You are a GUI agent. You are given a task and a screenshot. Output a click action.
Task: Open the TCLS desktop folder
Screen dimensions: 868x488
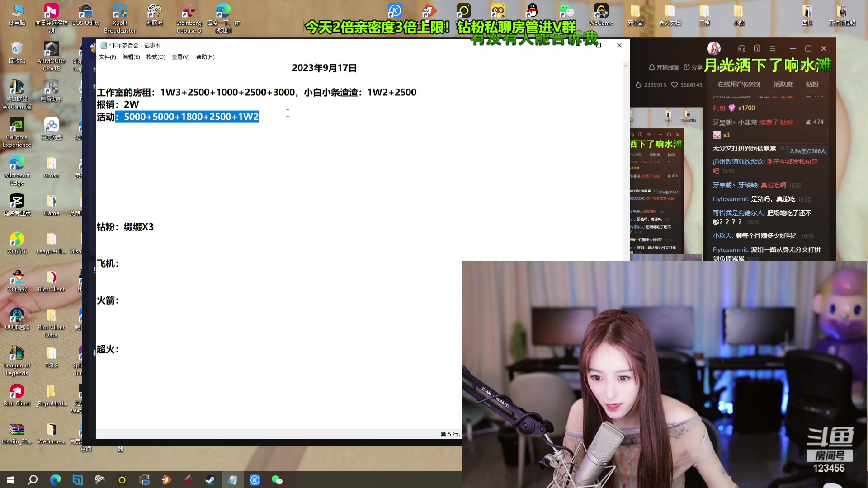pos(52,357)
